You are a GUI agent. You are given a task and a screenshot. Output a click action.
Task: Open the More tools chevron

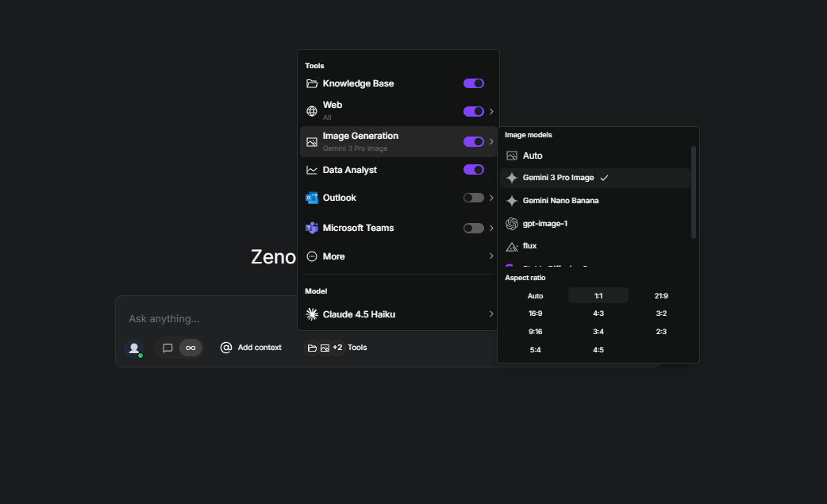pos(491,256)
